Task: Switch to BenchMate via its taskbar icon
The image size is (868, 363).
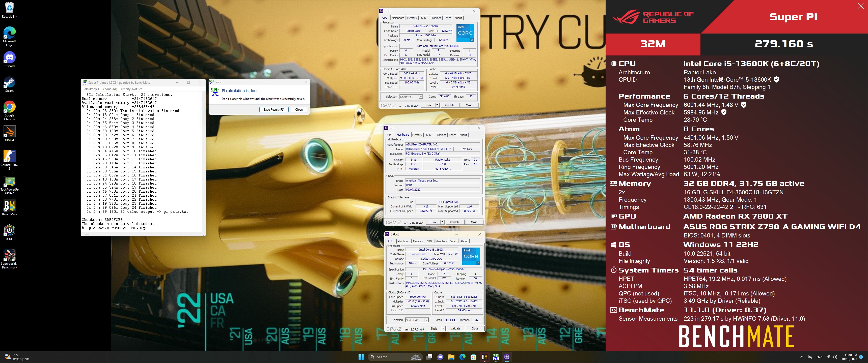Action: (x=484, y=357)
